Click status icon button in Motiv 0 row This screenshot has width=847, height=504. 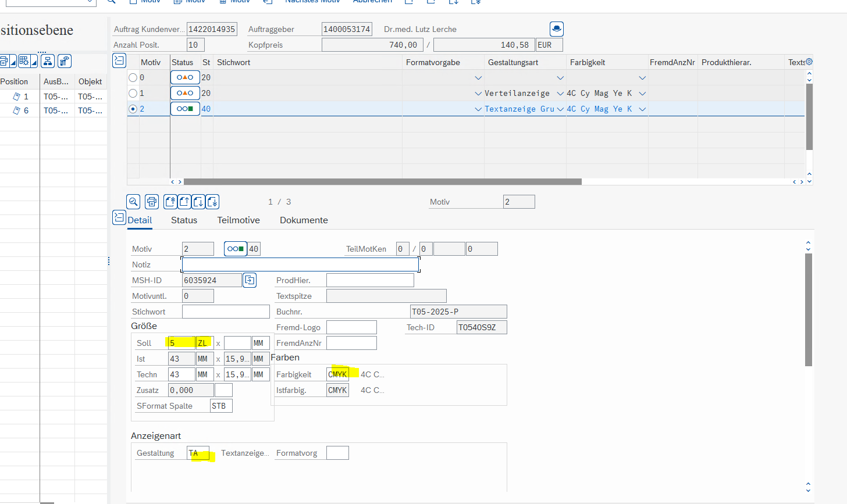coord(185,77)
